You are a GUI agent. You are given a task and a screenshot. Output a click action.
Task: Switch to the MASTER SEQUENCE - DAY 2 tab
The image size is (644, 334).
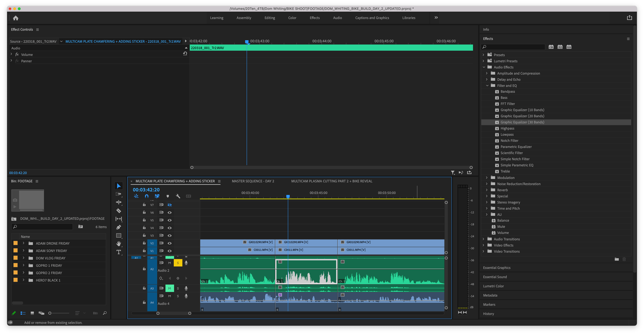coord(253,181)
